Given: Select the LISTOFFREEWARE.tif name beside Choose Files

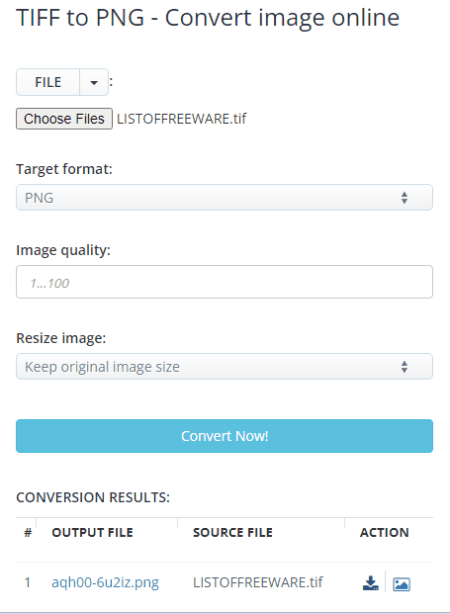Looking at the screenshot, I should (x=182, y=119).
